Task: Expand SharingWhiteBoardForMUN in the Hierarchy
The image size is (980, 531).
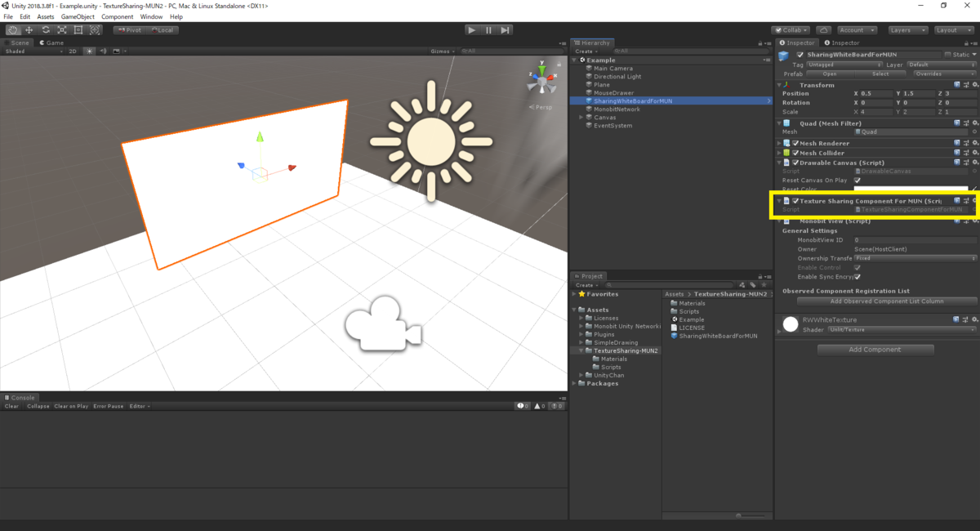Action: 581,100
